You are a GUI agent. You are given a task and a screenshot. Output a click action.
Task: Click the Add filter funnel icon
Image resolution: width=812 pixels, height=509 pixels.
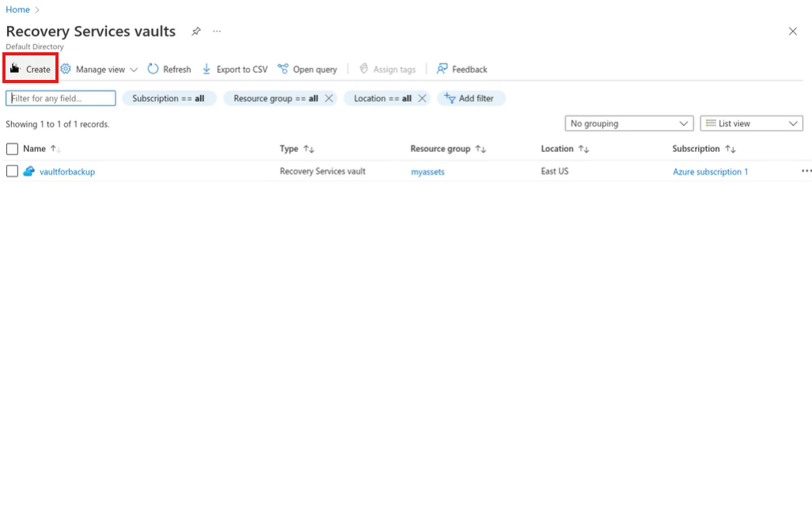coord(450,98)
